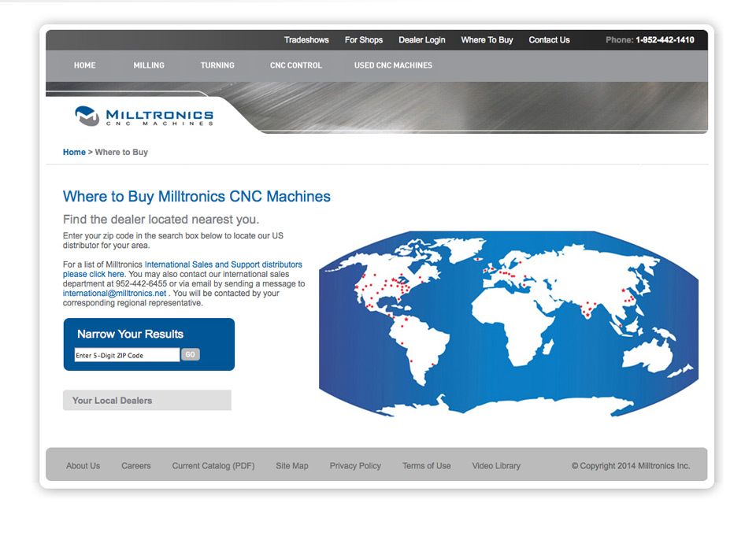Open Contact Us page
Image resolution: width=756 pixels, height=551 pixels.
point(549,40)
